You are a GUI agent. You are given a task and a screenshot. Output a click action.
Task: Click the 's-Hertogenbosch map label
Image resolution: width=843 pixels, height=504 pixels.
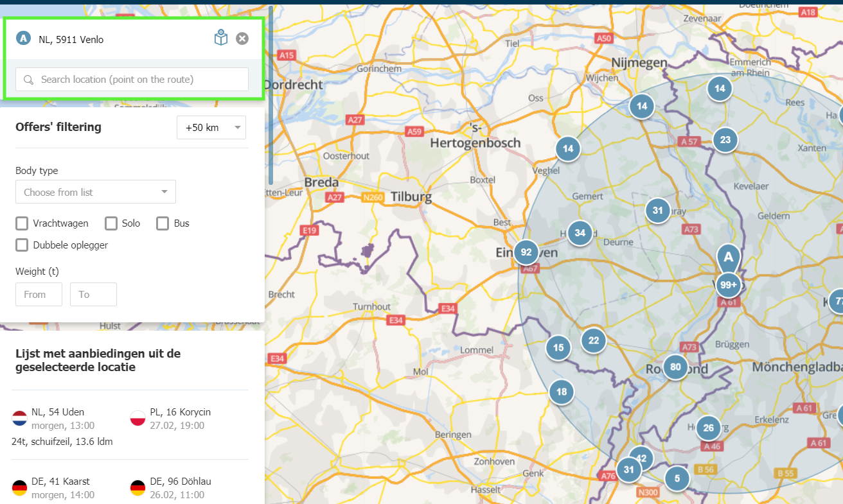pos(475,136)
